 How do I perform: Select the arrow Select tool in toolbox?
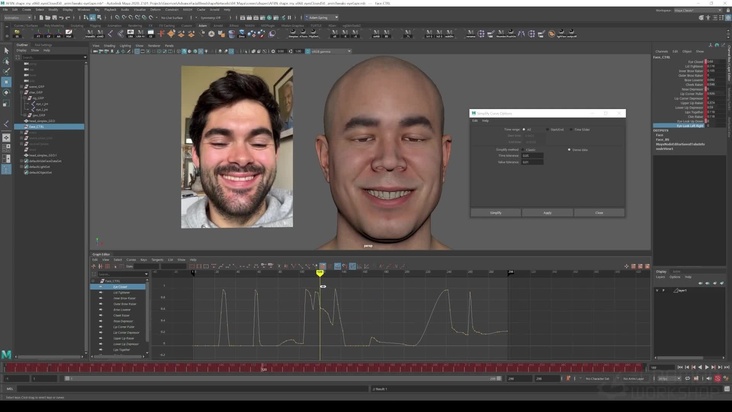(6, 50)
